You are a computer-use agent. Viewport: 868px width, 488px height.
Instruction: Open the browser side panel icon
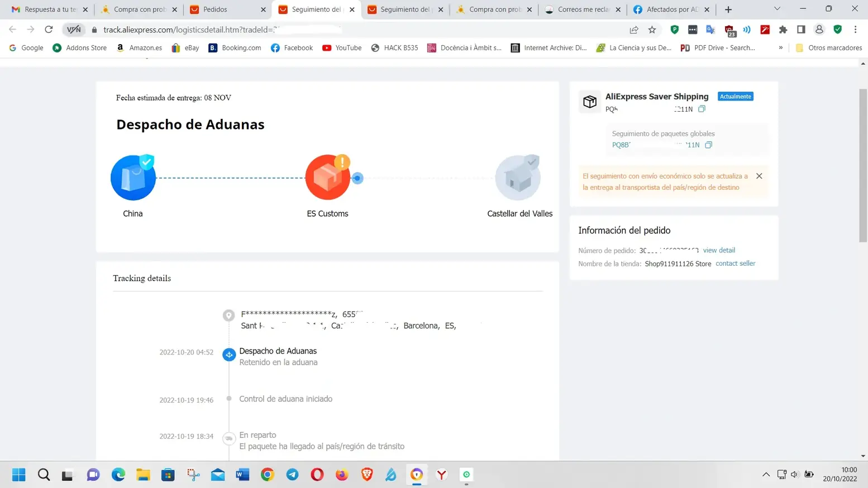pyautogui.click(x=801, y=30)
